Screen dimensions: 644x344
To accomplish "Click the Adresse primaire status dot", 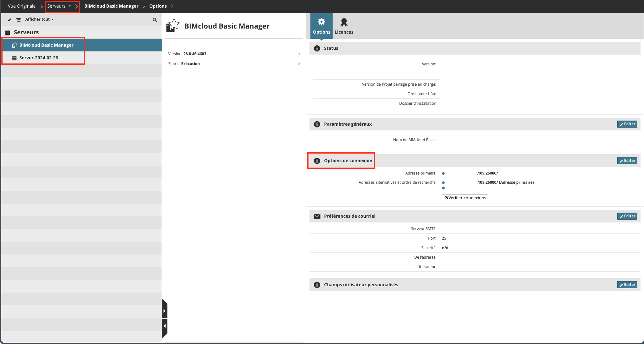I will point(443,173).
